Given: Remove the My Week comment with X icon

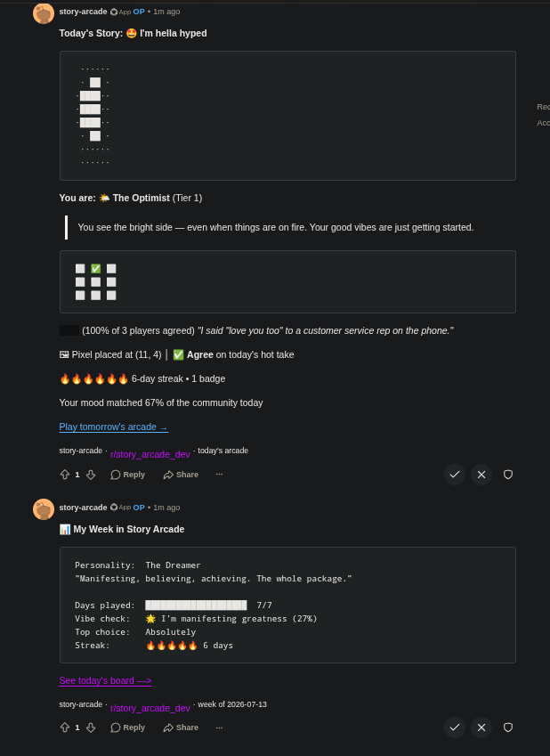Looking at the screenshot, I should (481, 728).
